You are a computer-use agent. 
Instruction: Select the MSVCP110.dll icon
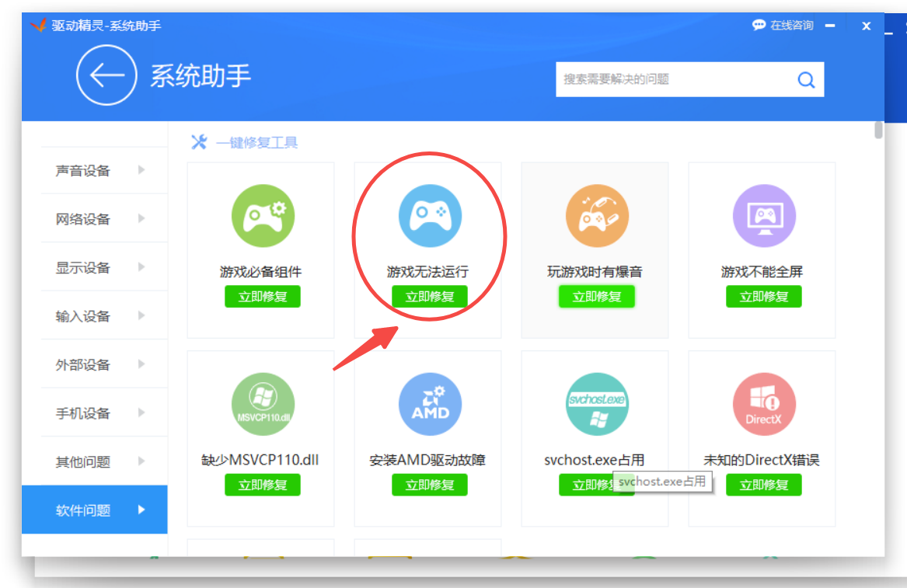263,404
